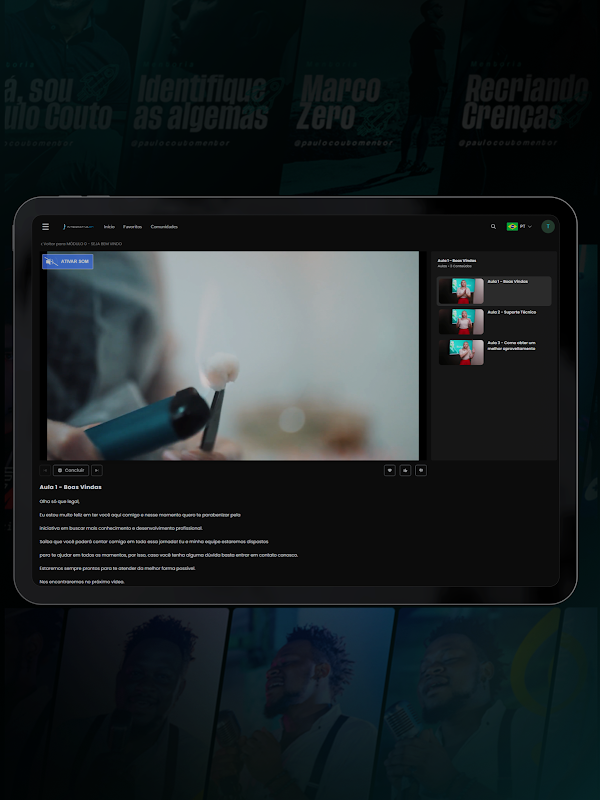Like lesson with thumbs-up icon

(x=405, y=470)
